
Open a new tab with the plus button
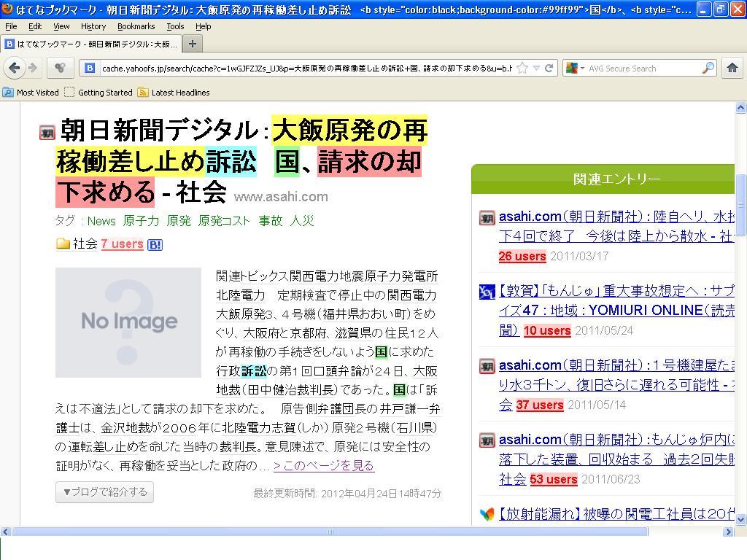(193, 44)
